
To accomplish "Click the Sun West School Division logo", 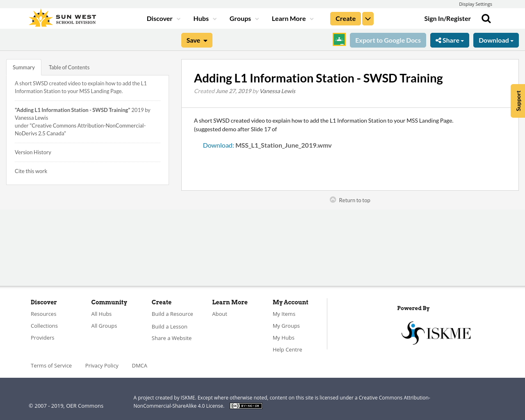I will (62, 17).
